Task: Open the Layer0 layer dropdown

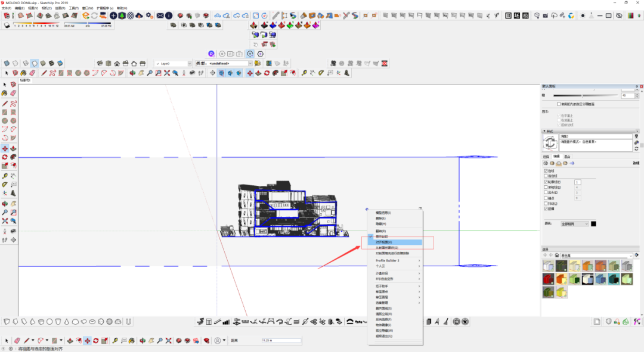Action: (174, 64)
